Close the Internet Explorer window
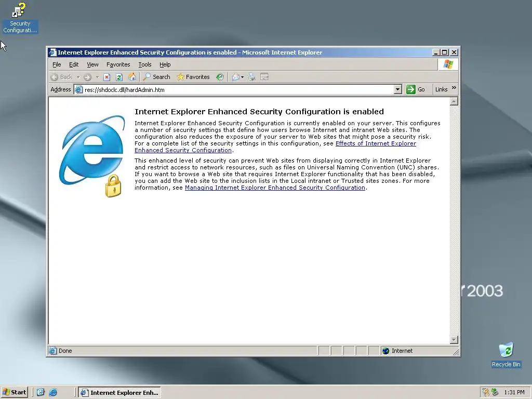Screen dimensions: 532x399 pos(454,52)
